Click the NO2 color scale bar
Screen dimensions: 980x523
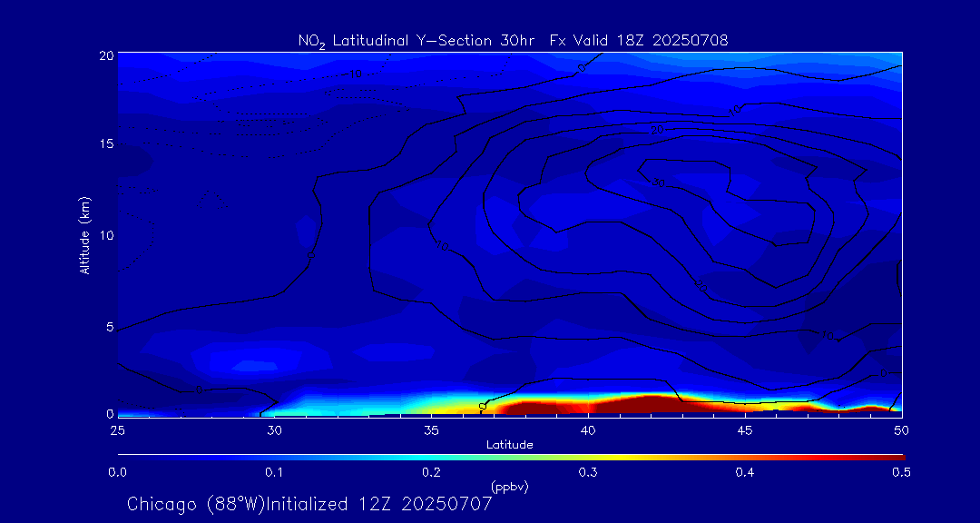[x=511, y=458]
